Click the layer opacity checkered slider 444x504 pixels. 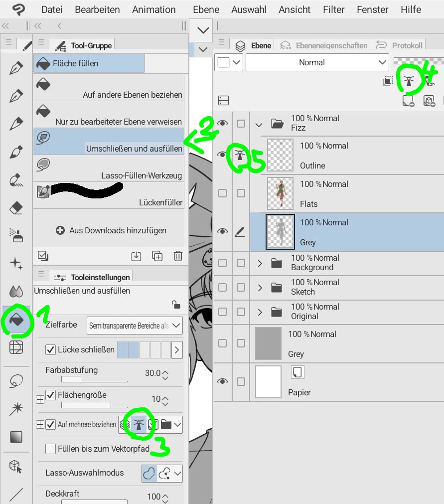tap(419, 61)
